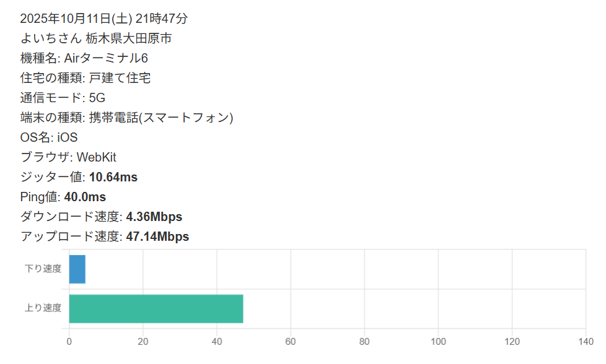Click the 下り速度 axis label

43,269
